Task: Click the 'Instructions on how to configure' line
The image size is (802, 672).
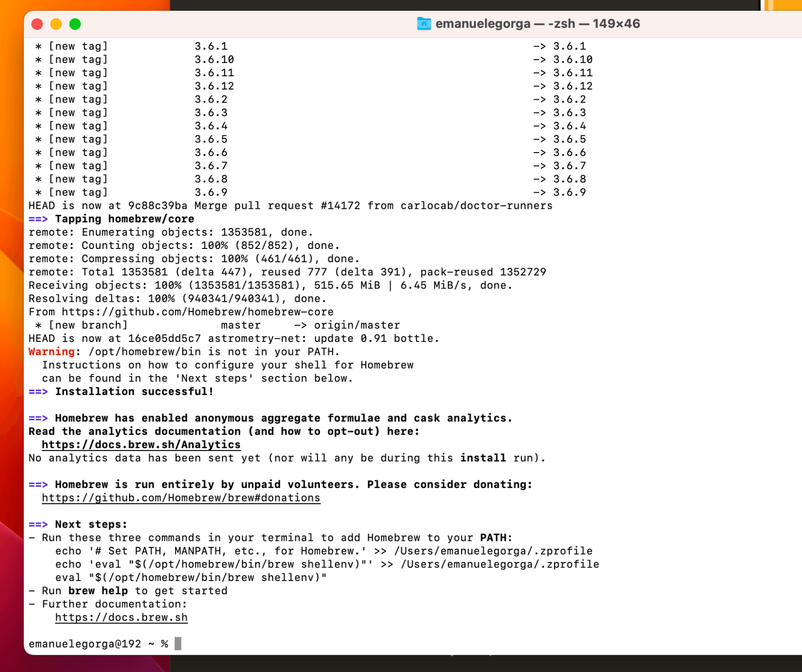Action: tap(227, 365)
